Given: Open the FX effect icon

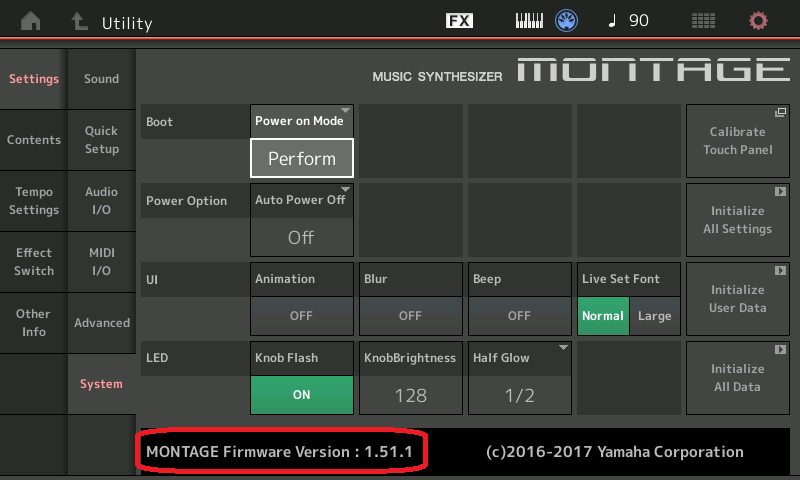Looking at the screenshot, I should 459,21.
